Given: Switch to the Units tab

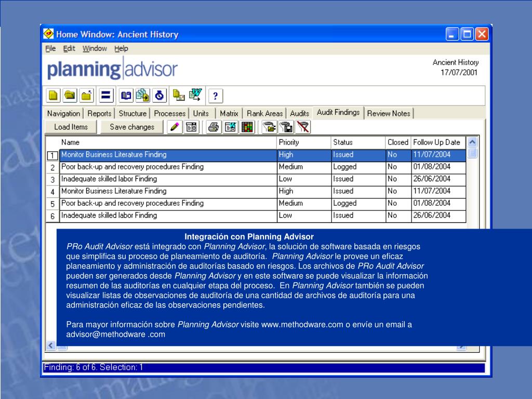Looking at the screenshot, I should 201,113.
